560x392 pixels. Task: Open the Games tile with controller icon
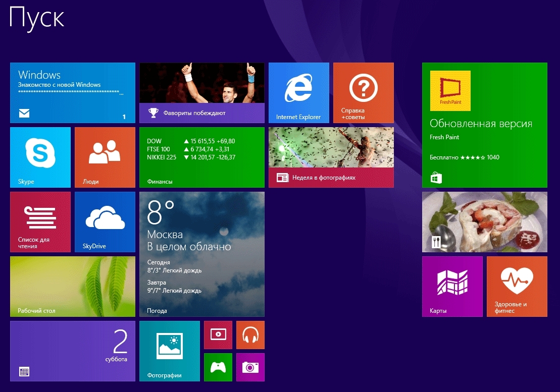218,367
